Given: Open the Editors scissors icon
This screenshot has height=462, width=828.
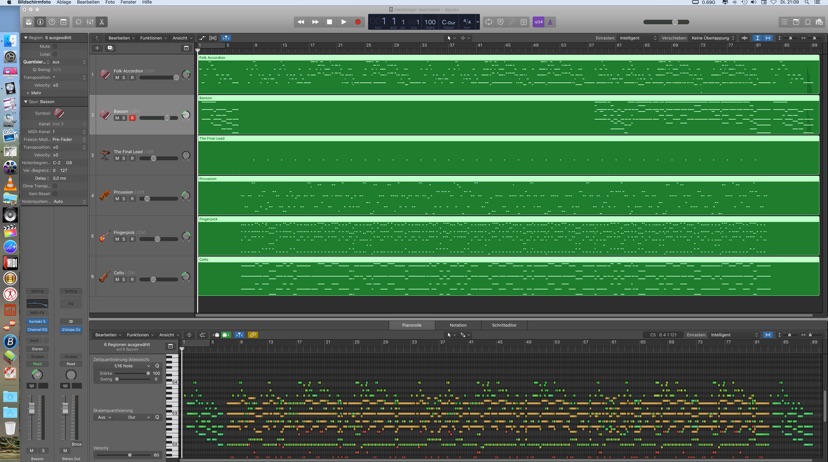Looking at the screenshot, I should (101, 22).
